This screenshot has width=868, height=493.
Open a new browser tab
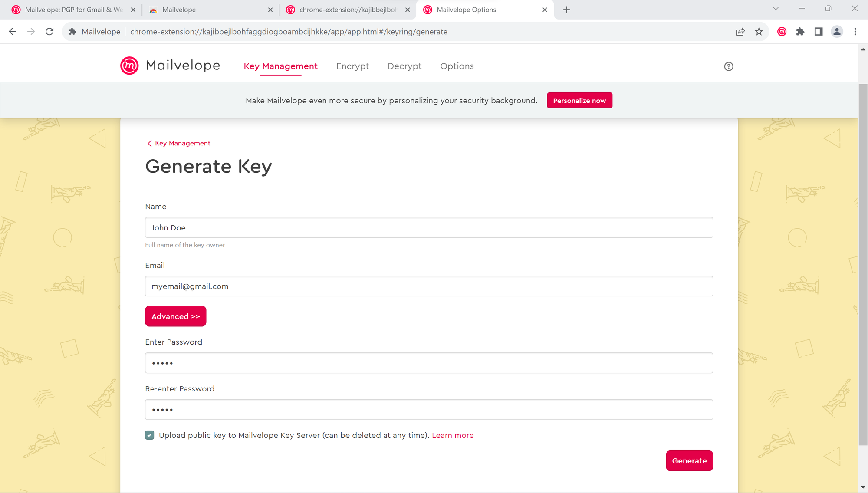[566, 10]
